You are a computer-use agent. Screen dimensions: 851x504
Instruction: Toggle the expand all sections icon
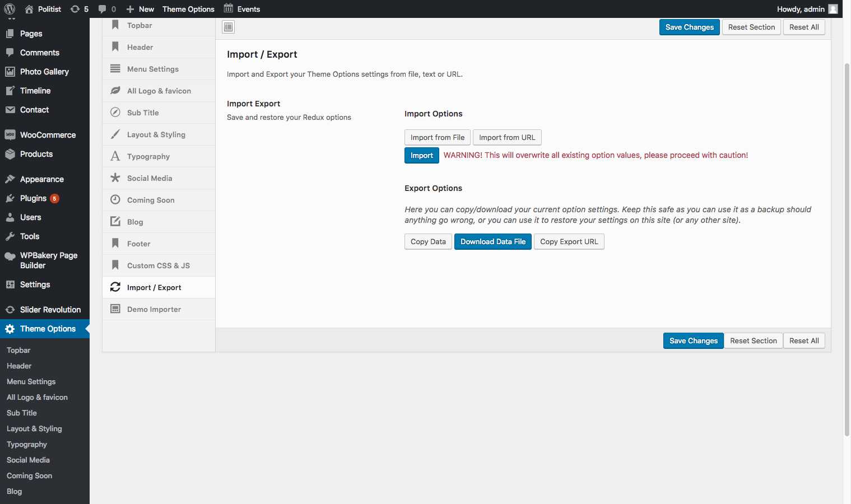pyautogui.click(x=229, y=27)
